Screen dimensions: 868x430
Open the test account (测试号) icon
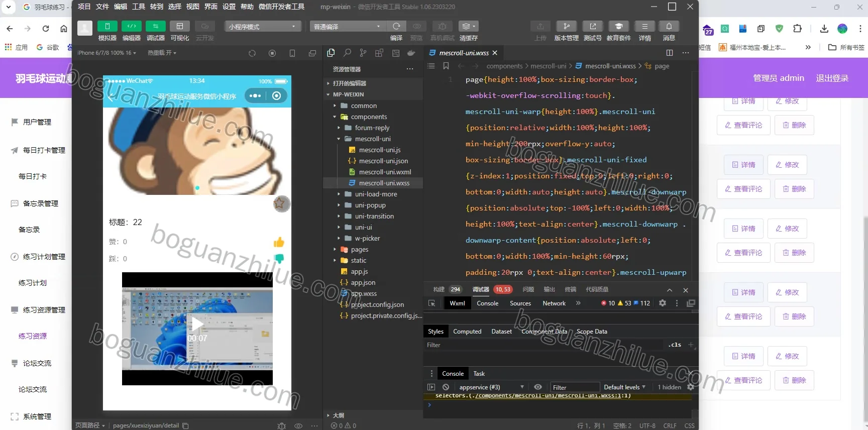click(592, 26)
